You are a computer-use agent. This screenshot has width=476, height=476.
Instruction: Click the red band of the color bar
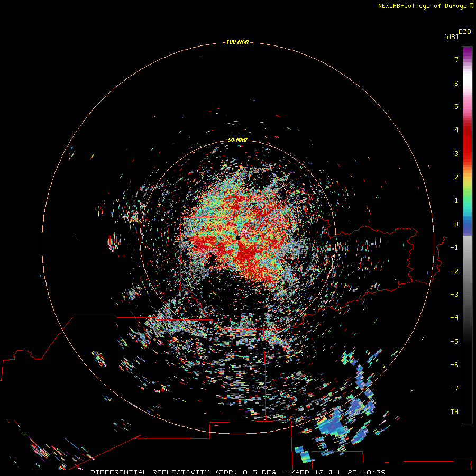467,143
